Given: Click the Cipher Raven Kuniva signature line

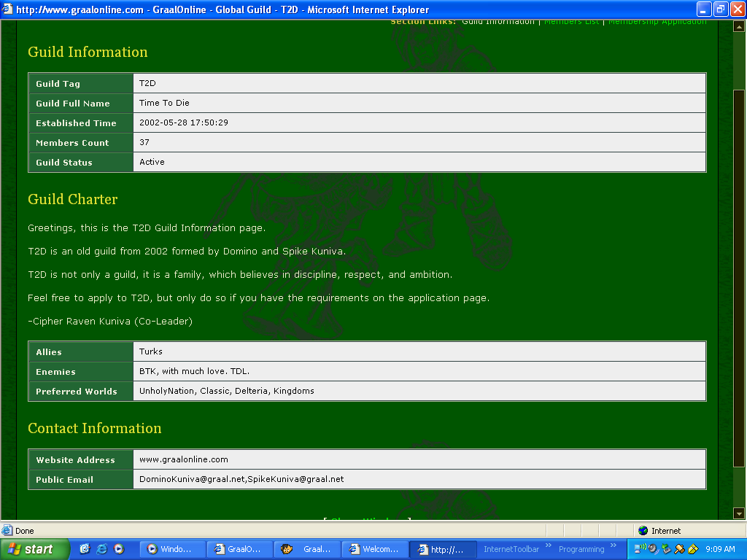Looking at the screenshot, I should pos(110,322).
